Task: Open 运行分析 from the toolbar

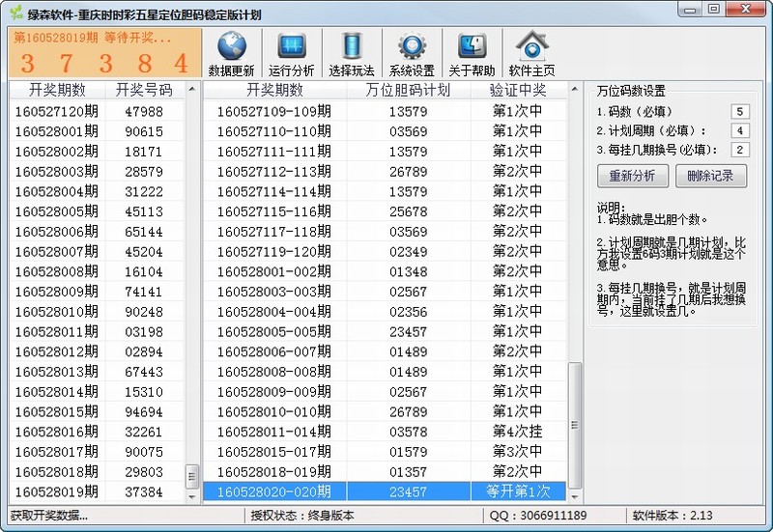Action: point(291,47)
